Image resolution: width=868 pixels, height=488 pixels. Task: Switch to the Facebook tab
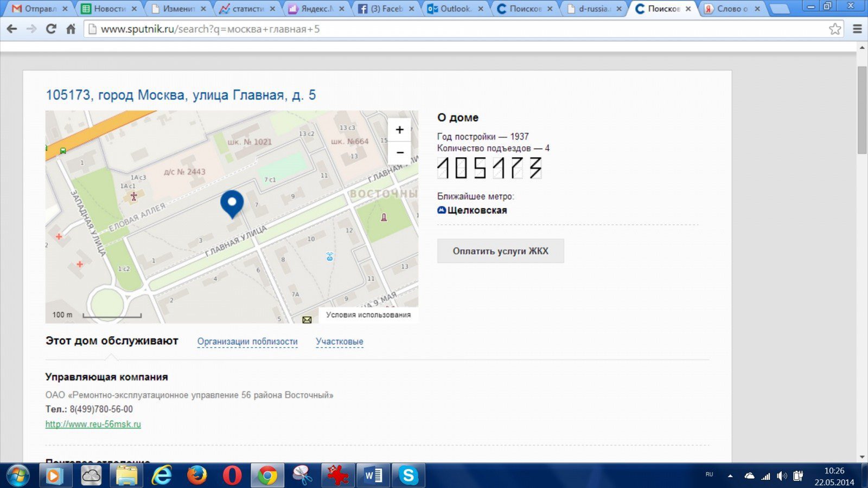point(386,9)
